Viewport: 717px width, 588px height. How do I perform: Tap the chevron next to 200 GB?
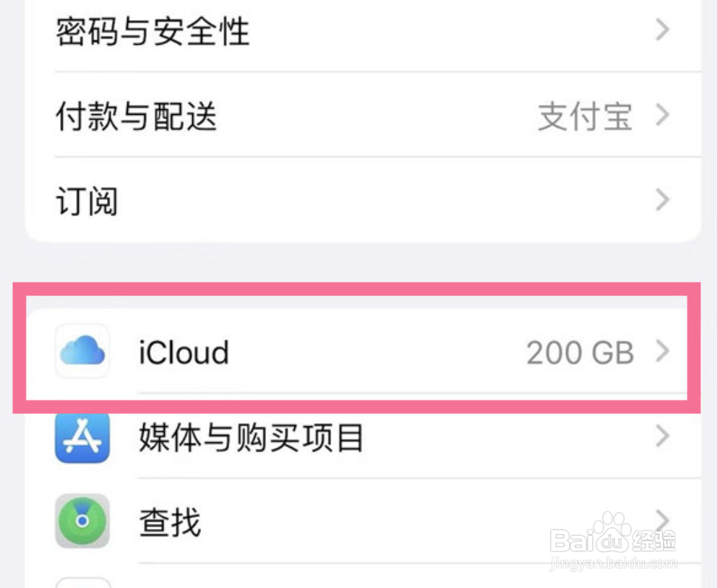point(662,353)
